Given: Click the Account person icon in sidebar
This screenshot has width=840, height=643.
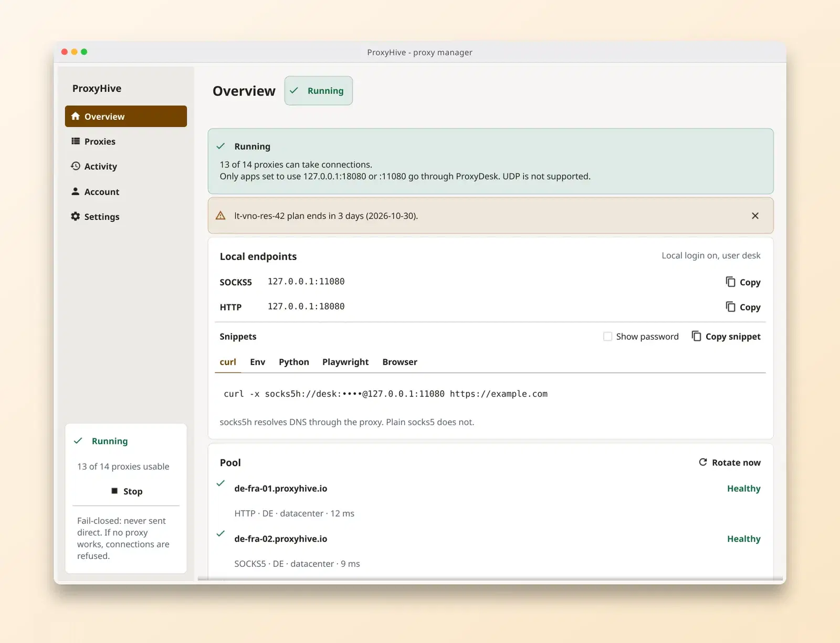Looking at the screenshot, I should pyautogui.click(x=76, y=191).
